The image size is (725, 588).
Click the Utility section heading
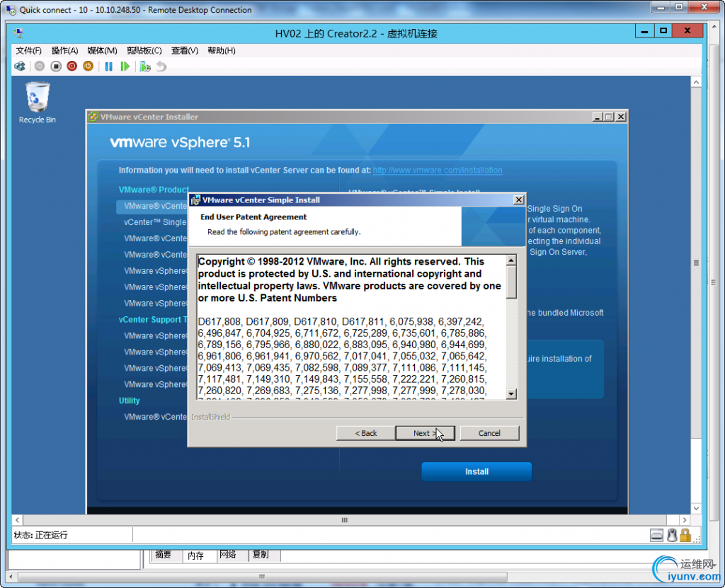(x=129, y=400)
